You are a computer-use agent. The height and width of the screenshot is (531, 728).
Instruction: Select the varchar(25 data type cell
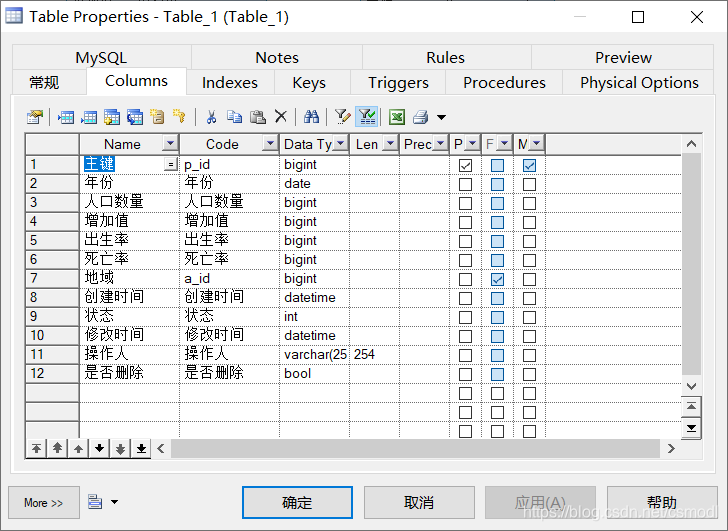[x=315, y=355]
